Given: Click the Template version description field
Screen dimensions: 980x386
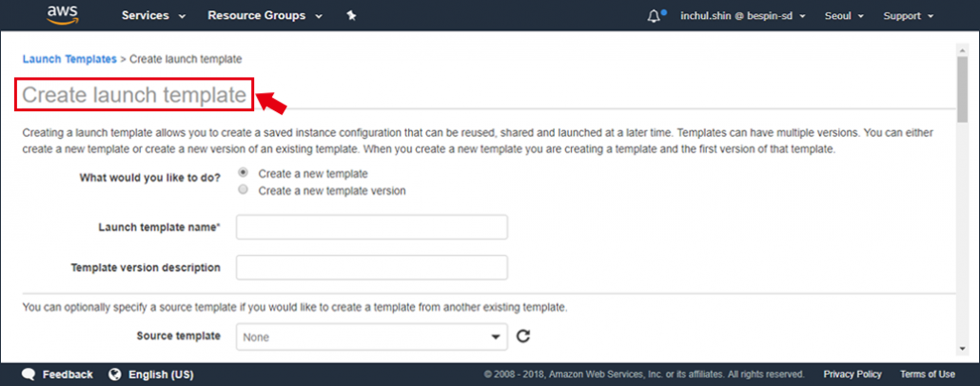Looking at the screenshot, I should click(372, 267).
